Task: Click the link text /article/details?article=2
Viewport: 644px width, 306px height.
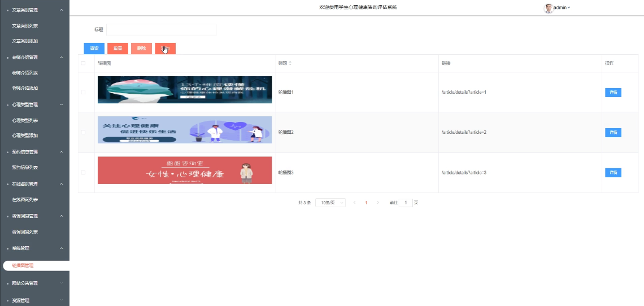Action: (464, 132)
